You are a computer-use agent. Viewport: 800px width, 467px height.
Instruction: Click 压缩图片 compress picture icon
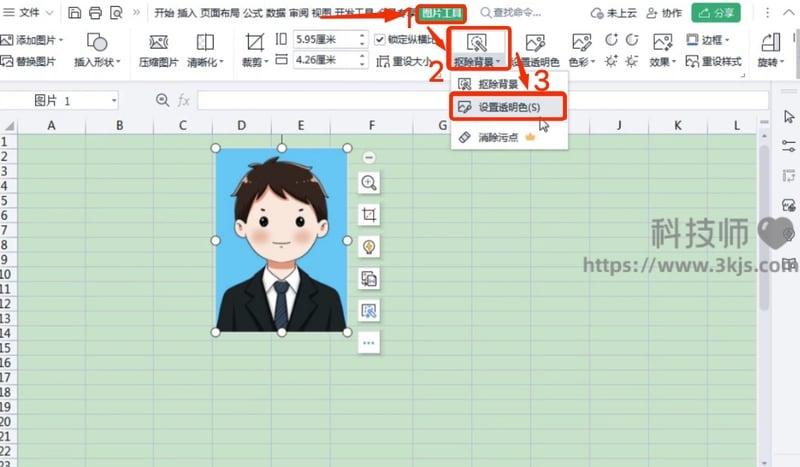tap(159, 42)
